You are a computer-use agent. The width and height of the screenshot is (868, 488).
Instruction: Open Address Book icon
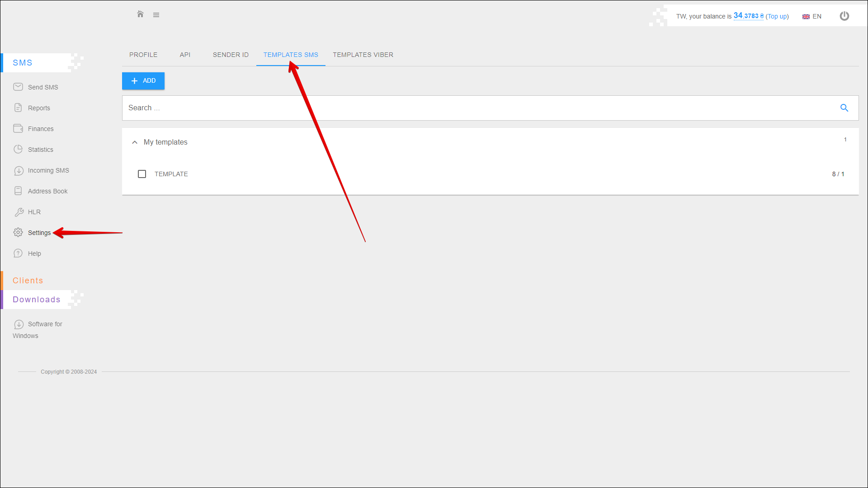tap(18, 191)
